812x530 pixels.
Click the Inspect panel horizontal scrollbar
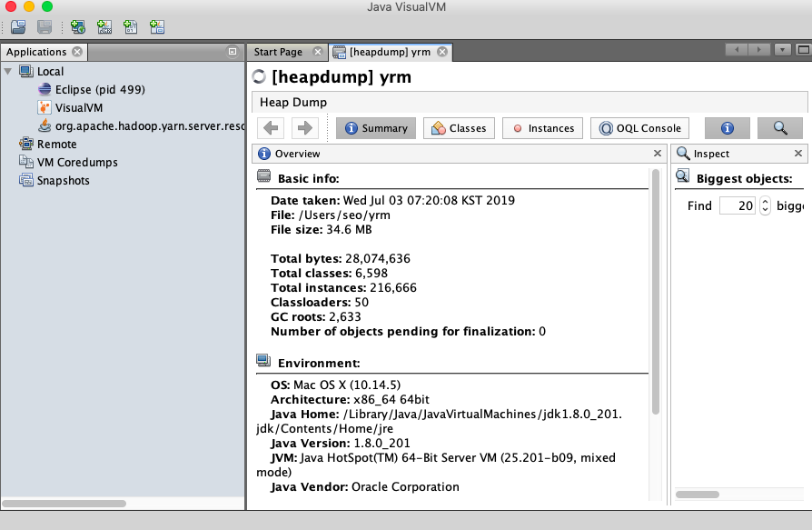point(698,495)
